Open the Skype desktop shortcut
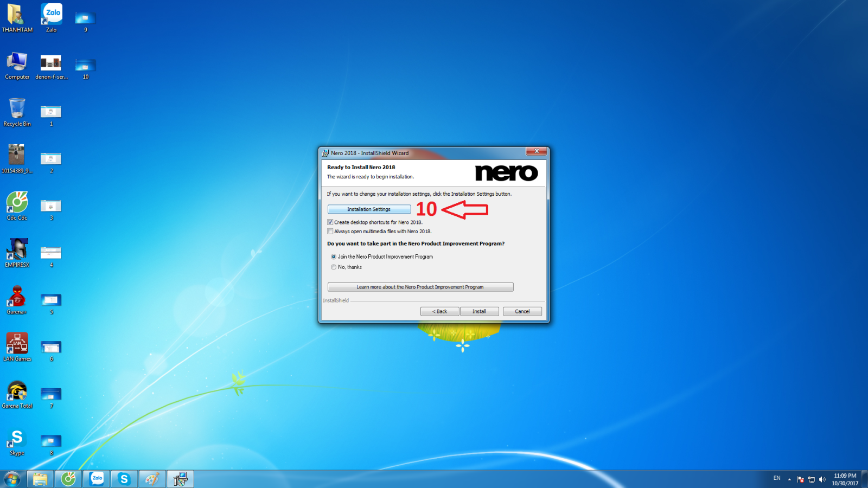The width and height of the screenshot is (868, 488). click(17, 439)
